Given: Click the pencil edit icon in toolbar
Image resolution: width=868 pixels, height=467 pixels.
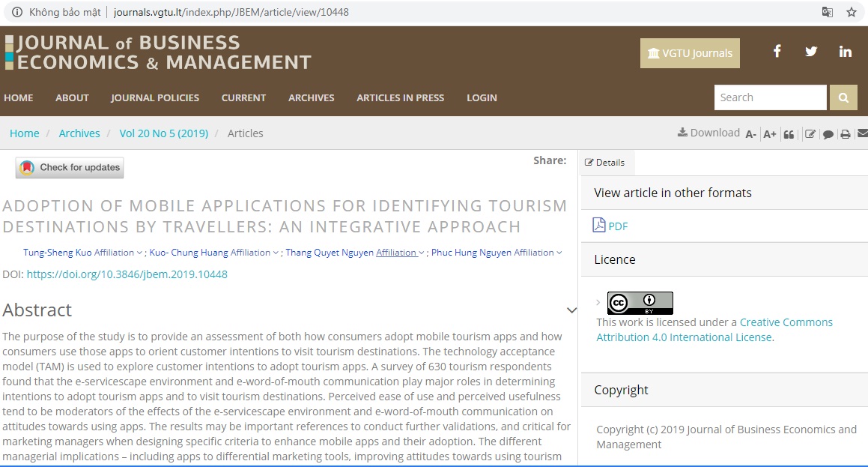Looking at the screenshot, I should 810,134.
